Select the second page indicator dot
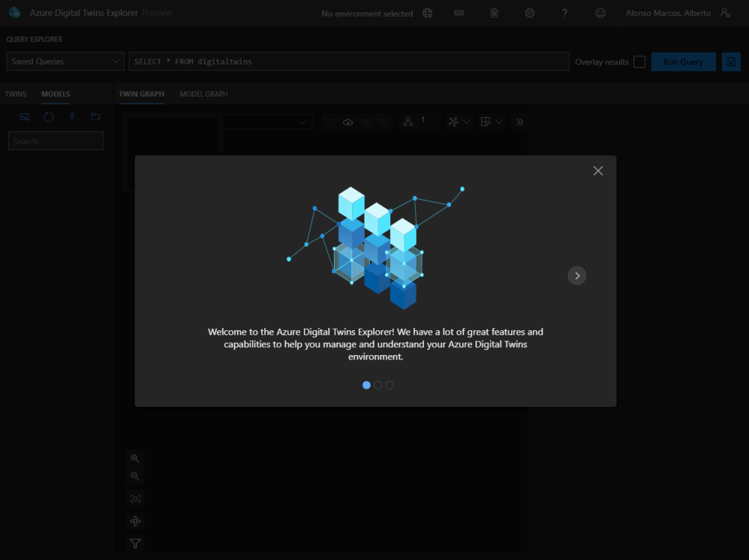The height and width of the screenshot is (560, 749). click(378, 385)
